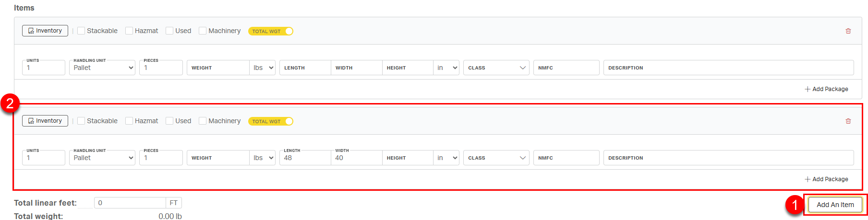The height and width of the screenshot is (220, 868).
Task: Mark second item as Used
Action: click(169, 121)
